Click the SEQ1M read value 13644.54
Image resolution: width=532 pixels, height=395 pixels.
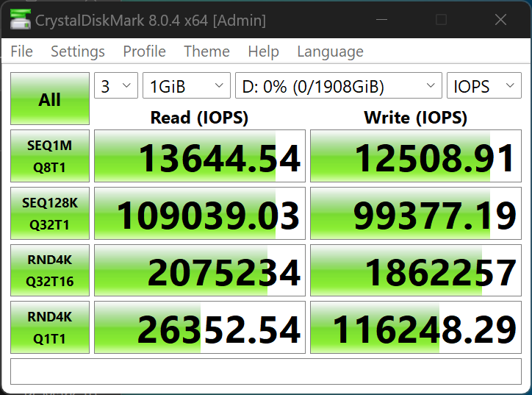click(200, 156)
